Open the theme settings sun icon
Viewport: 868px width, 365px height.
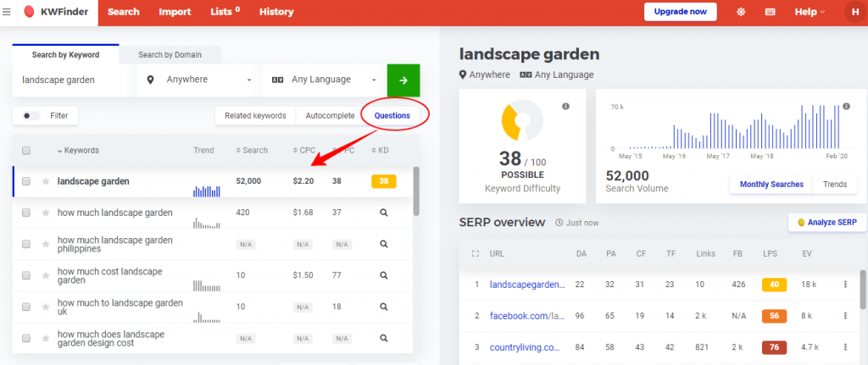741,12
